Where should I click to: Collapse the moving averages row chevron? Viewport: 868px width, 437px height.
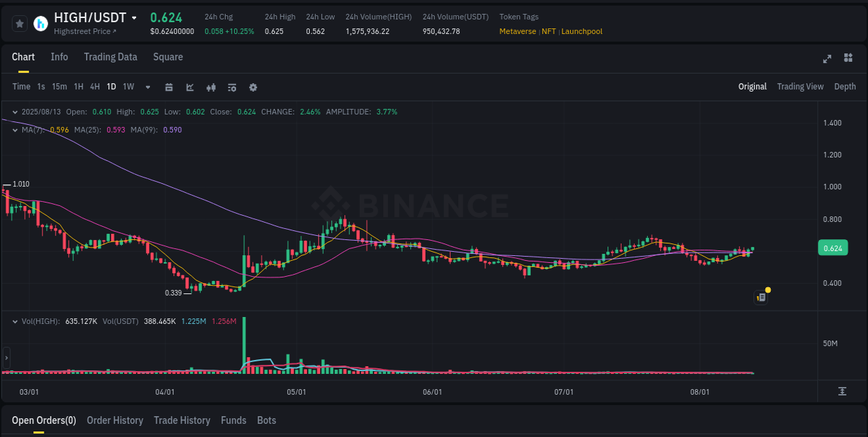tap(15, 129)
